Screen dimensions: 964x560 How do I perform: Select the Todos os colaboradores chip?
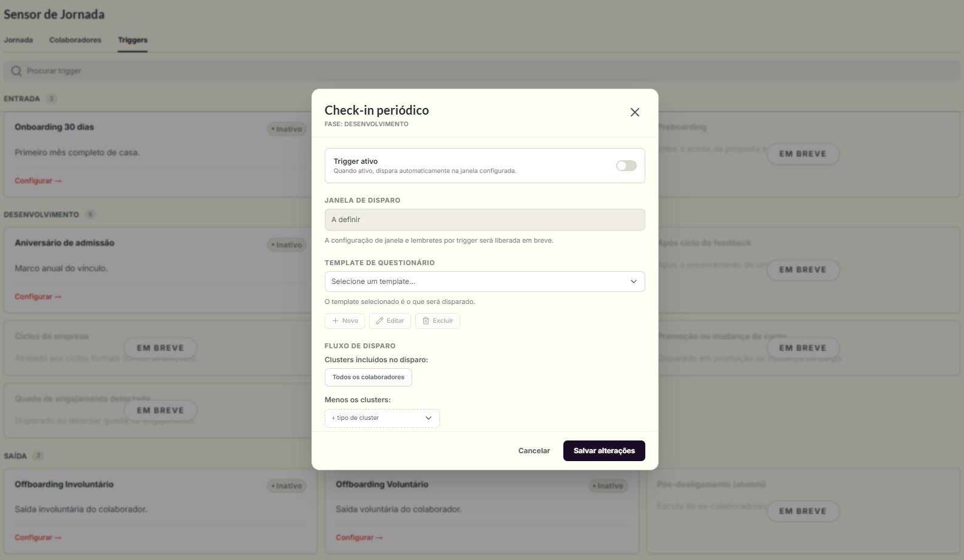pyautogui.click(x=368, y=377)
